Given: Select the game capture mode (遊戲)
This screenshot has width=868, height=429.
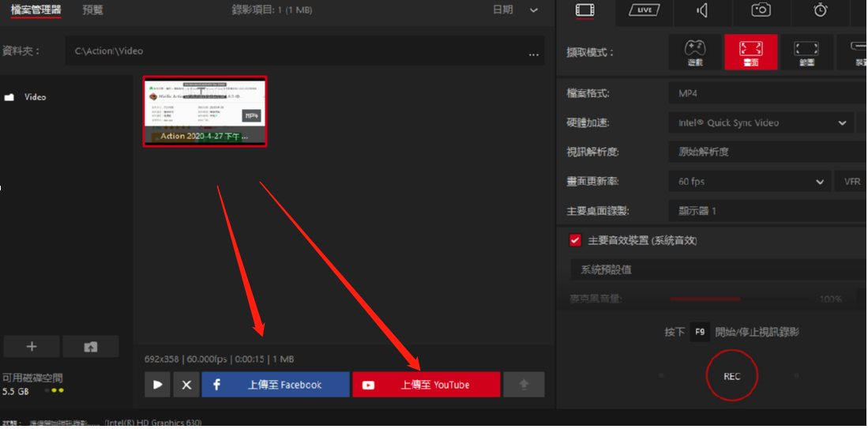Looking at the screenshot, I should [695, 53].
